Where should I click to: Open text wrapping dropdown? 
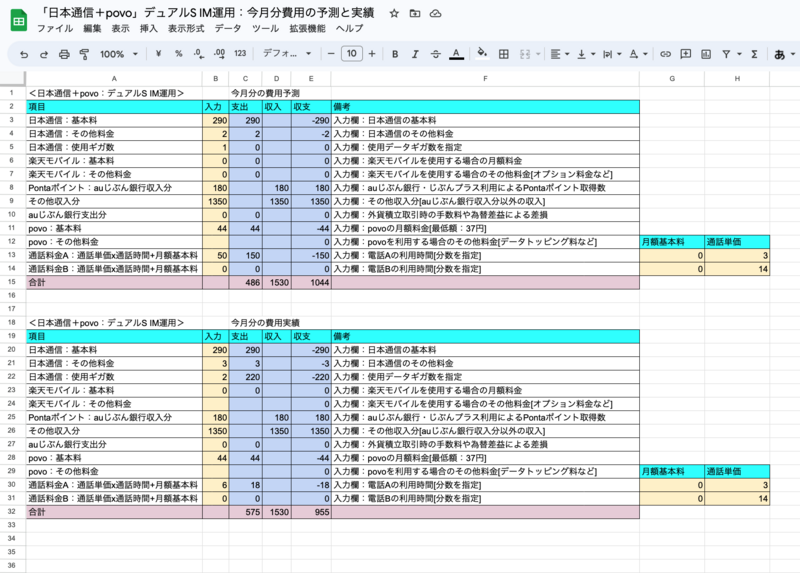[612, 54]
